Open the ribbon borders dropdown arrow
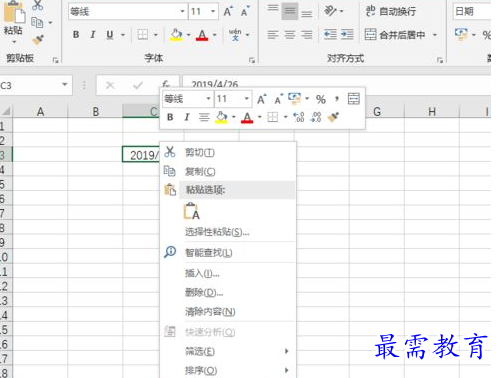 (155, 35)
